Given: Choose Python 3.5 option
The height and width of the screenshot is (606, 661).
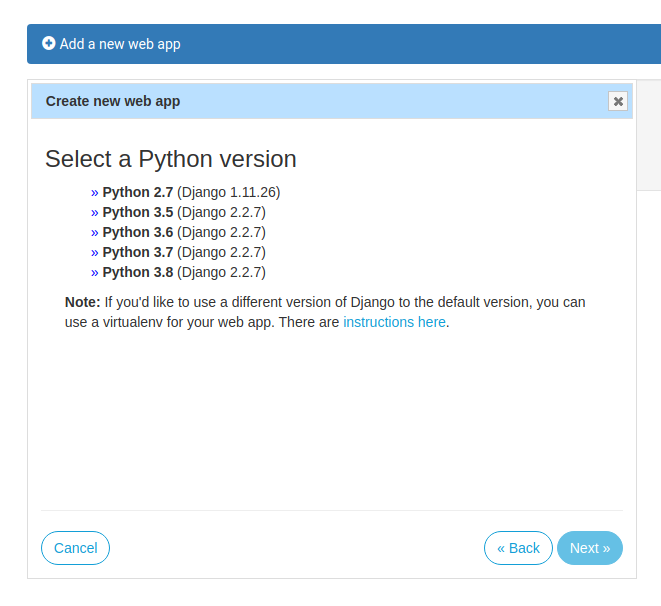Looking at the screenshot, I should (178, 212).
